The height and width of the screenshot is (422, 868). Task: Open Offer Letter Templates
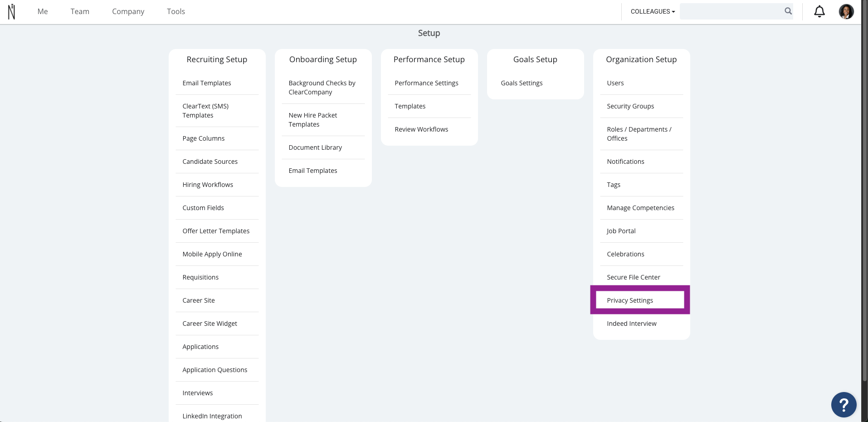pyautogui.click(x=217, y=231)
